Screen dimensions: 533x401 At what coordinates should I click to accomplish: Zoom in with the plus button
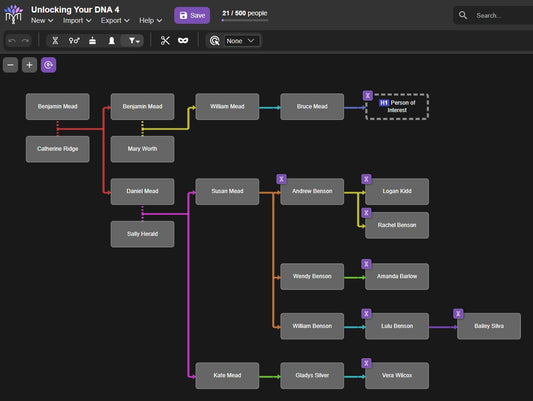30,65
